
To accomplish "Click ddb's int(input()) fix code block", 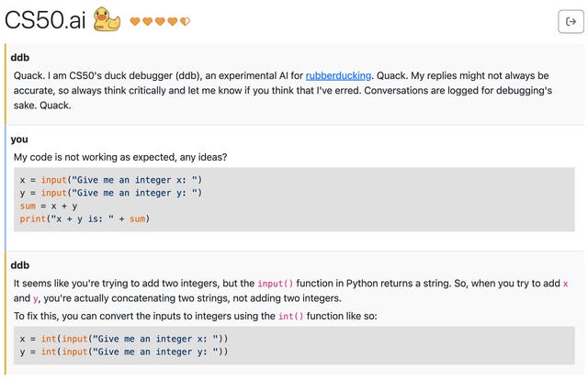I will coord(294,345).
